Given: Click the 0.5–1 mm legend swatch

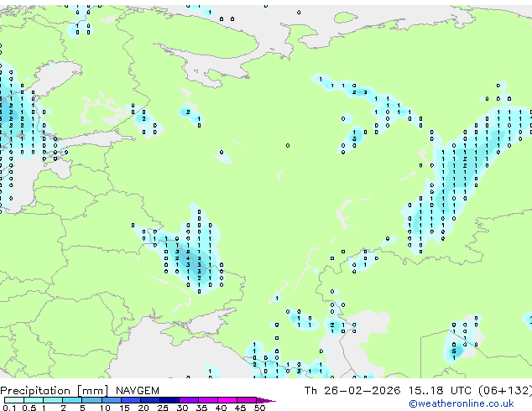Looking at the screenshot, I should coord(34,400).
